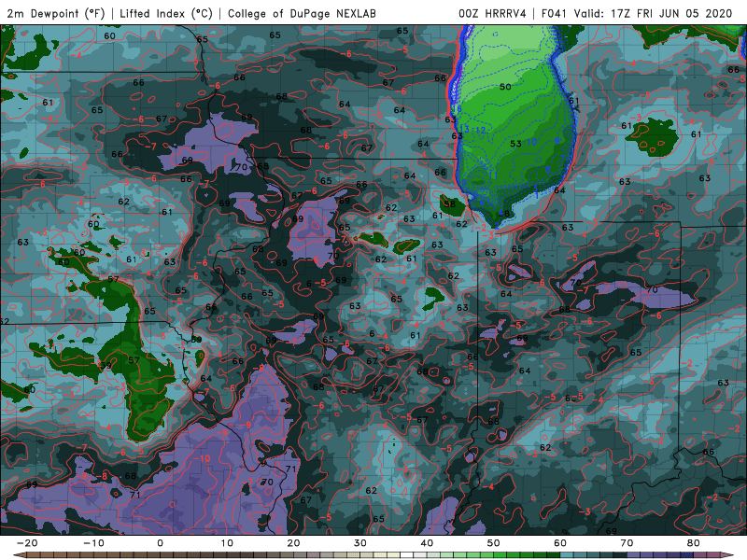Click the "50" dewpoint value over Lake Michigan

[505, 87]
